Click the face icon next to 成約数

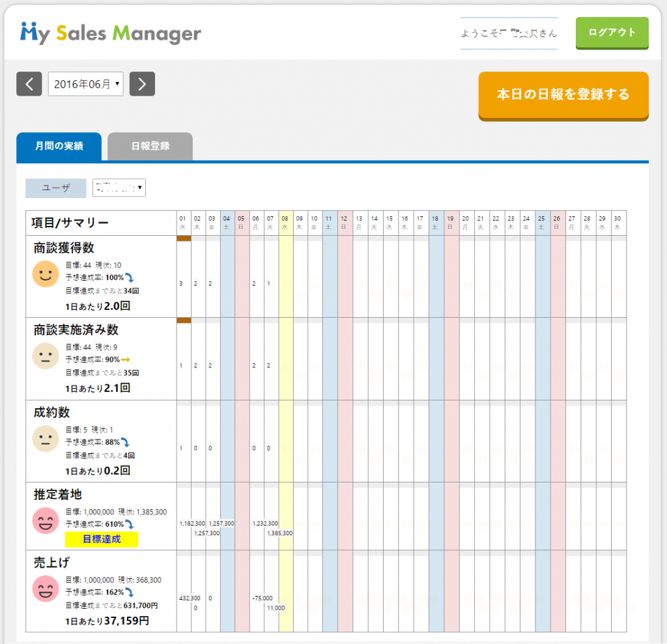(45, 439)
